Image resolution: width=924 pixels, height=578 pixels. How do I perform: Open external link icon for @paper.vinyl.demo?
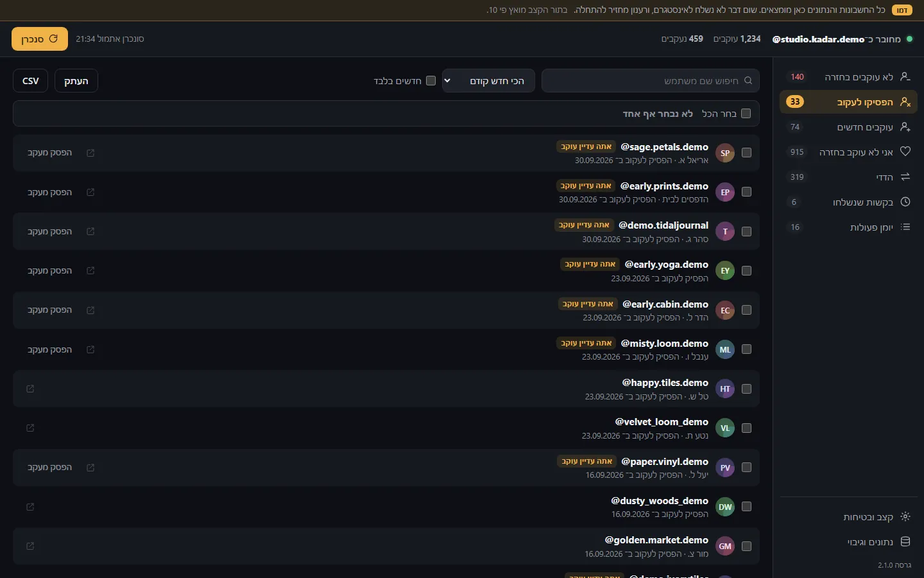[90, 468]
